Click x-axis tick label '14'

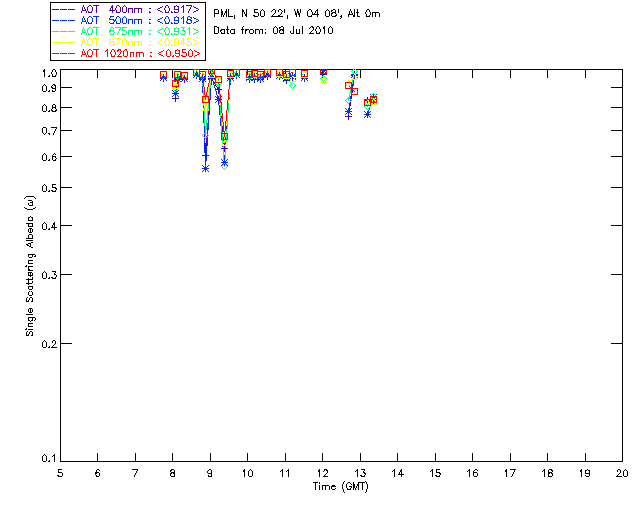click(398, 473)
